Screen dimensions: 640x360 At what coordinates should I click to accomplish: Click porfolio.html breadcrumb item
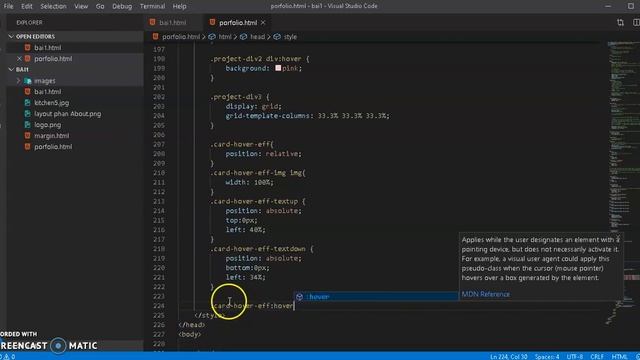coord(181,37)
